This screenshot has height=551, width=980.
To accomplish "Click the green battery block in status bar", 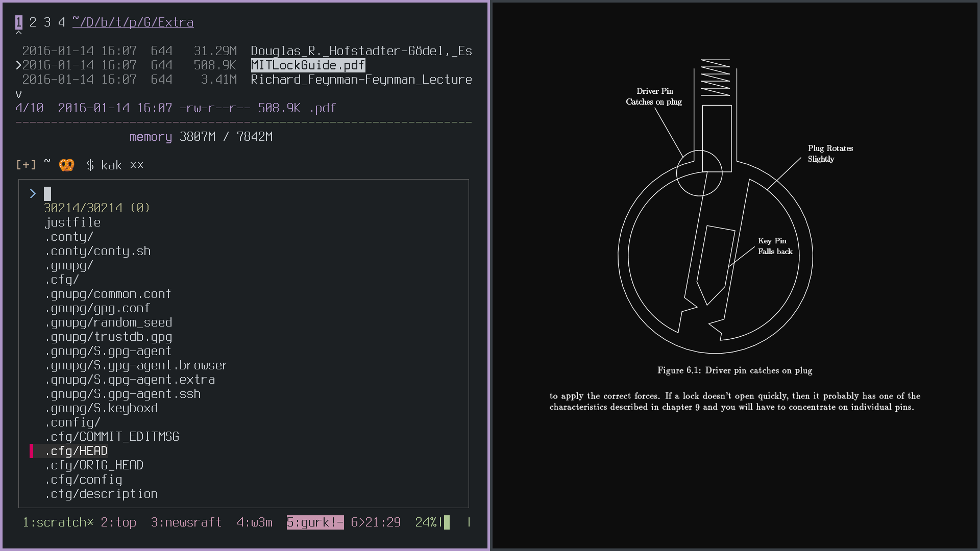I will tap(447, 522).
